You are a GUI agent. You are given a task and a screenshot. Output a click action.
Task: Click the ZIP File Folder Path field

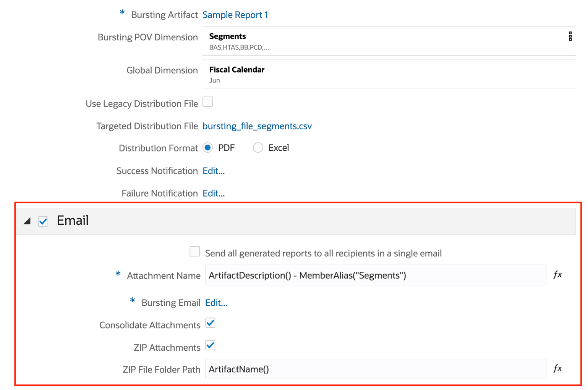[376, 369]
